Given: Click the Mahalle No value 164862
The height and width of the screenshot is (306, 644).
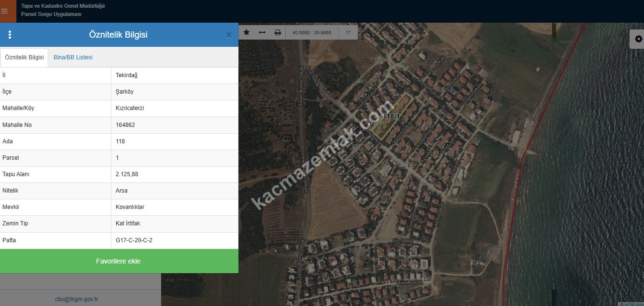Looking at the screenshot, I should click(x=125, y=125).
